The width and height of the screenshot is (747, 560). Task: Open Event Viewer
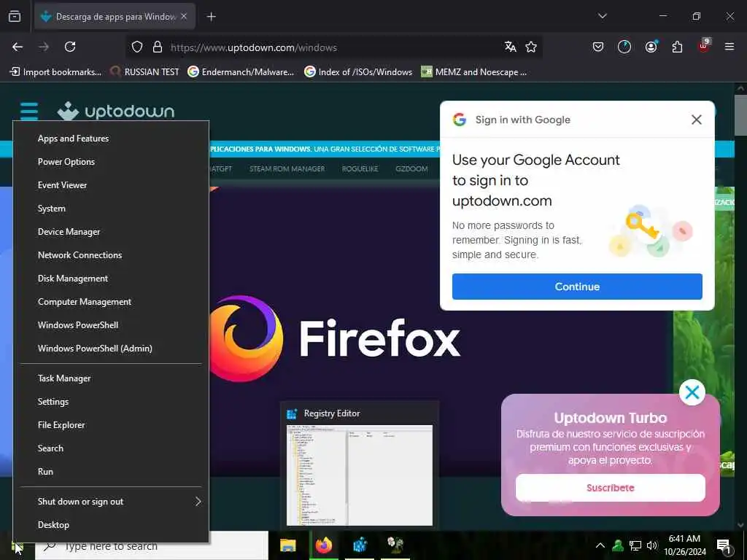pyautogui.click(x=111, y=185)
